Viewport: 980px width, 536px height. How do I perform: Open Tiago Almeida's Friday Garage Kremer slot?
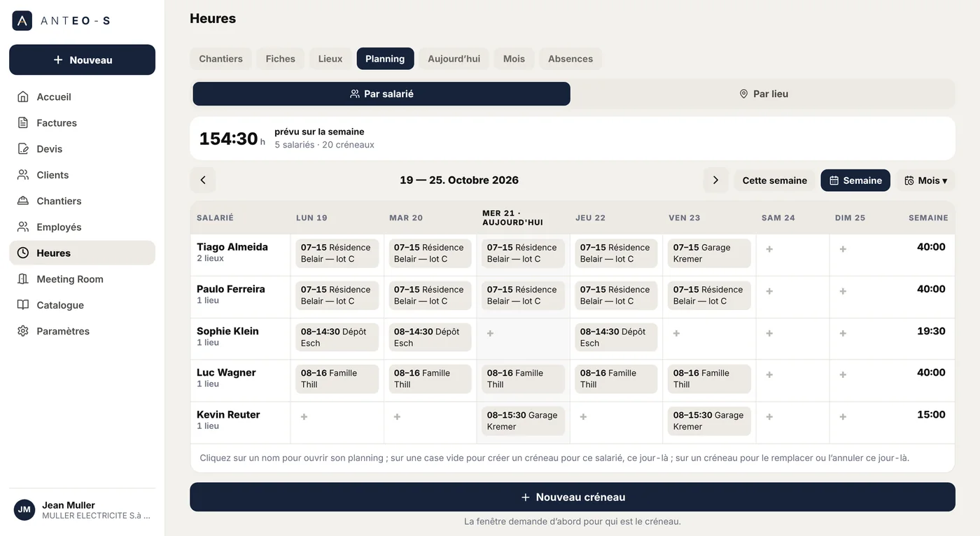pyautogui.click(x=710, y=253)
